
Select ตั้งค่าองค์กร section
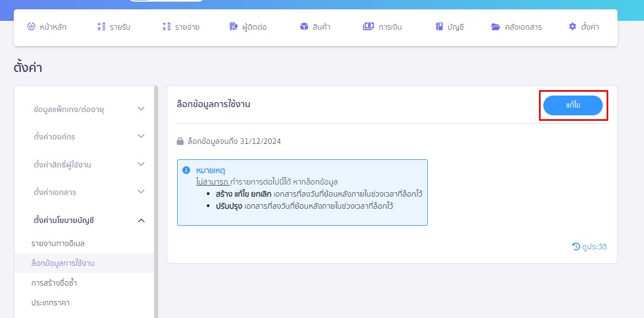pos(54,137)
